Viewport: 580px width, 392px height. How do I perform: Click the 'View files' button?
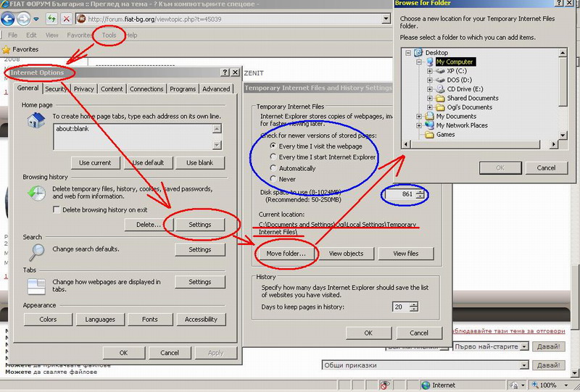coord(406,254)
